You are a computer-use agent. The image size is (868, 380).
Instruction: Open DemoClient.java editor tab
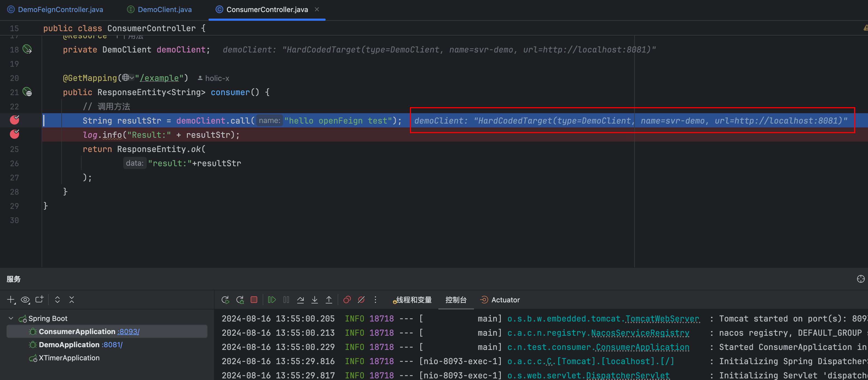tap(159, 9)
